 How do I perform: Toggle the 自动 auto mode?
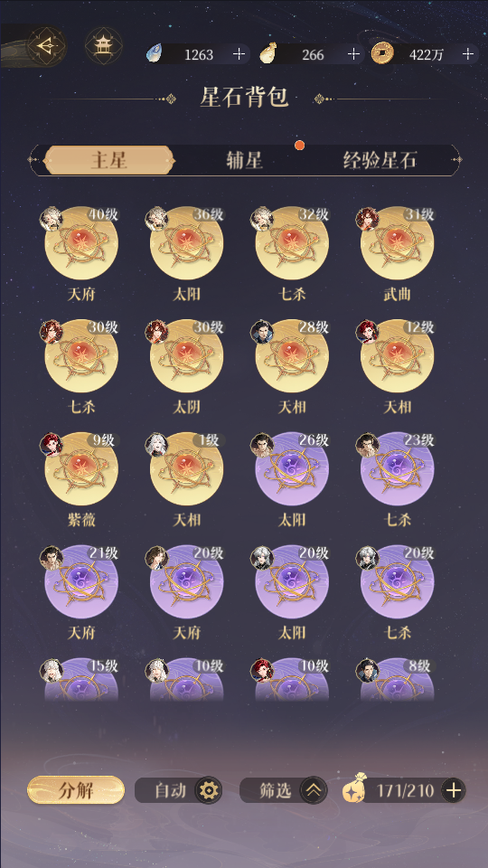coord(171,790)
